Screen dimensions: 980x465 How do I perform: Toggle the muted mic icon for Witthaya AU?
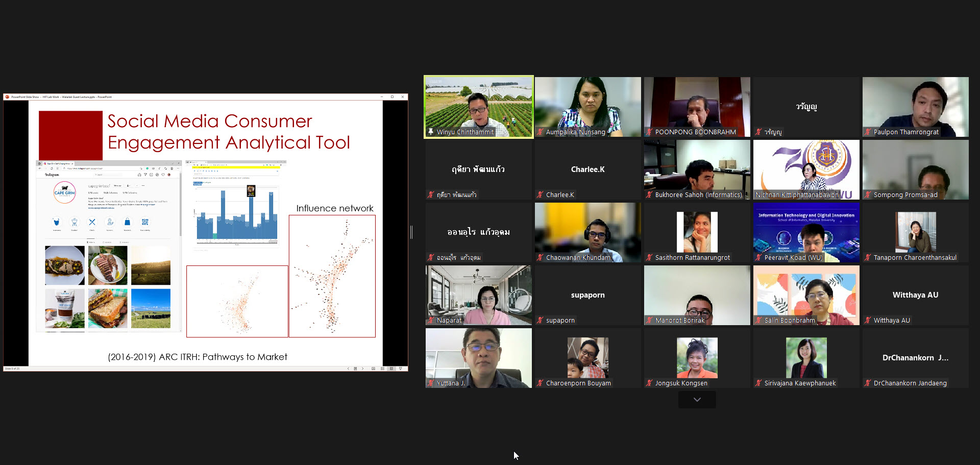coord(867,321)
